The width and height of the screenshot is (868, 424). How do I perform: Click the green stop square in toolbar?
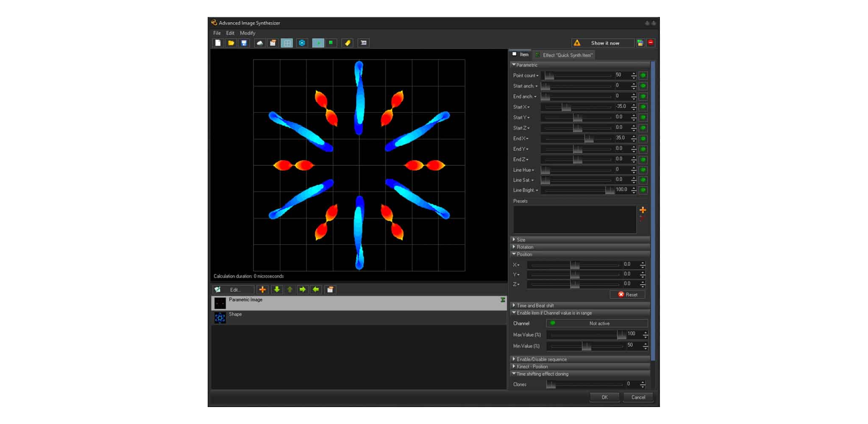coord(331,43)
